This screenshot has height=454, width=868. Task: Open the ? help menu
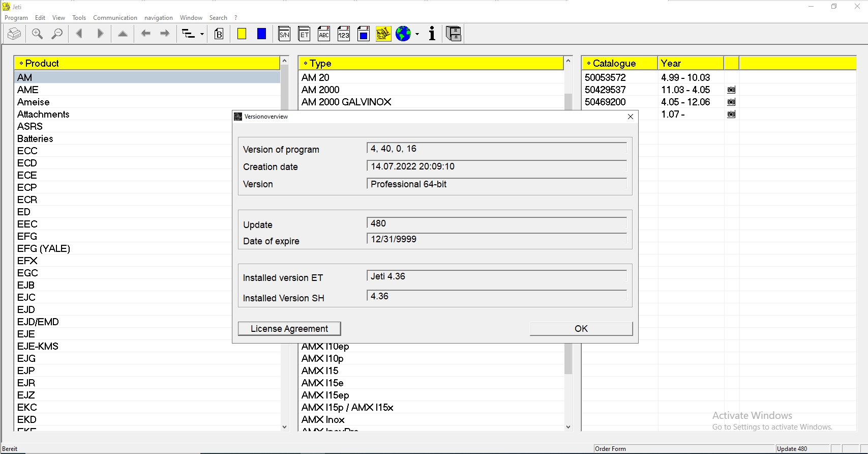pyautogui.click(x=235, y=18)
